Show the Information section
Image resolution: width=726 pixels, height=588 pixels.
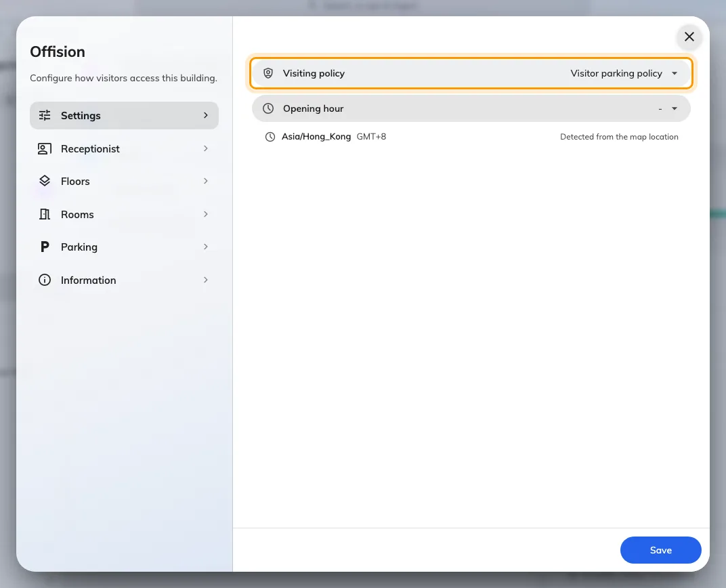(124, 280)
